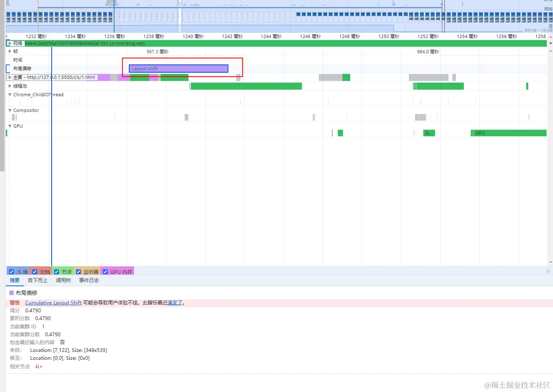Click the 时间 track label
The image size is (553, 392).
coord(18,60)
